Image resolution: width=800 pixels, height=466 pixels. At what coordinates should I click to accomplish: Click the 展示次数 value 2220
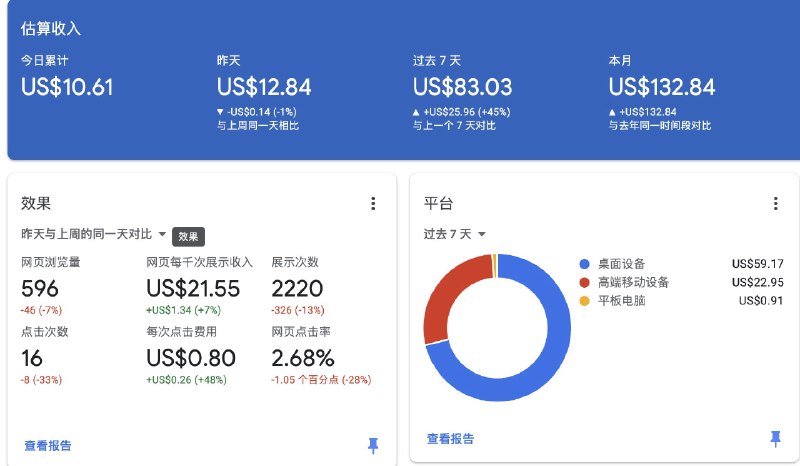click(297, 289)
